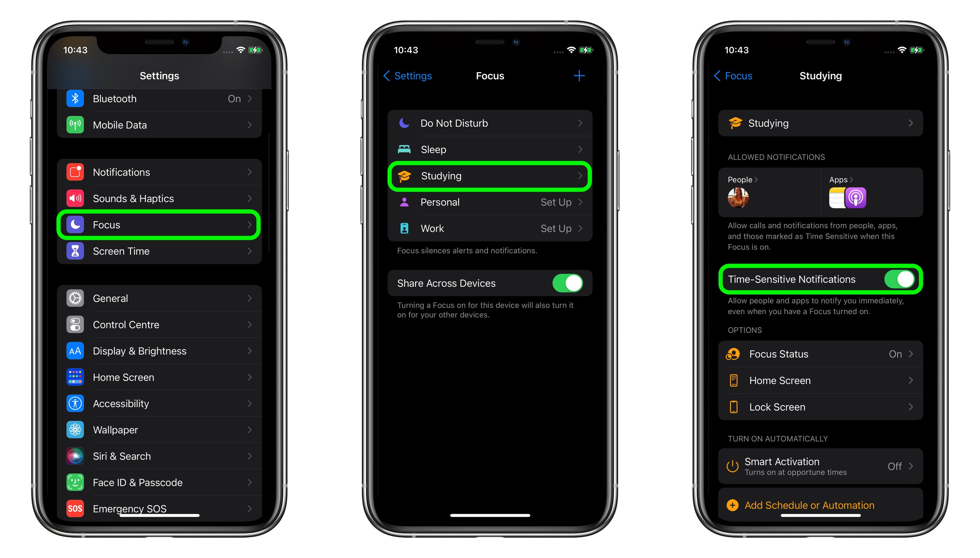
Task: Tap the Sounds & Haptics icon
Action: pos(75,199)
